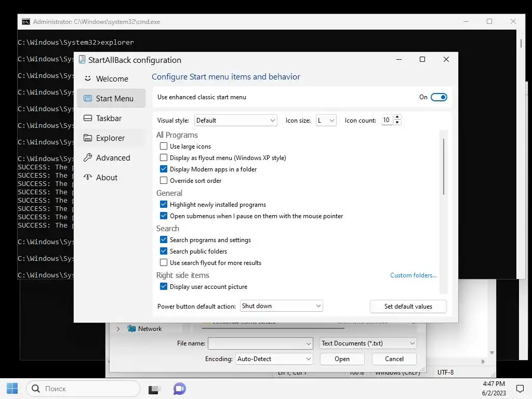Viewport: 532px width, 399px height.
Task: Open the File name combo box arrow
Action: (x=308, y=343)
